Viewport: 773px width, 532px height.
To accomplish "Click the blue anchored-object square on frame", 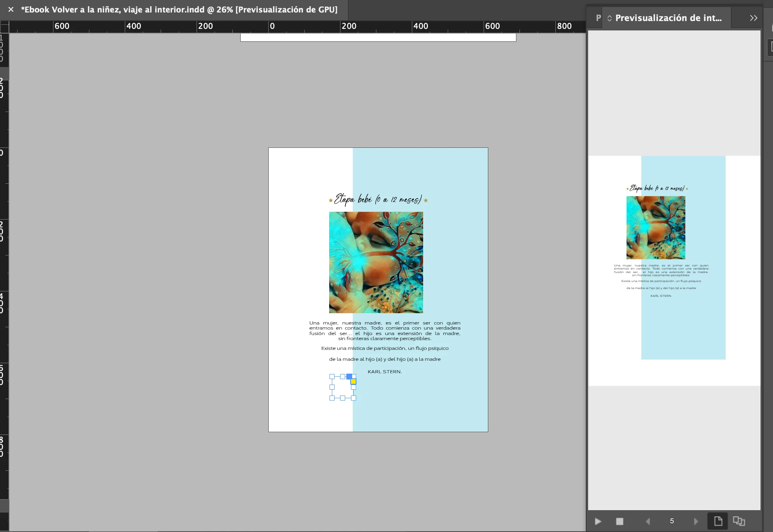I will click(x=349, y=376).
